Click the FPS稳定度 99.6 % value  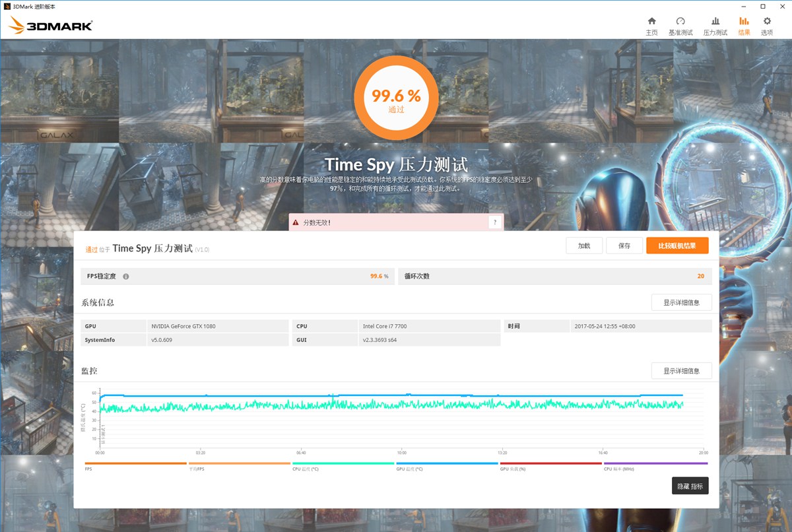pyautogui.click(x=379, y=276)
